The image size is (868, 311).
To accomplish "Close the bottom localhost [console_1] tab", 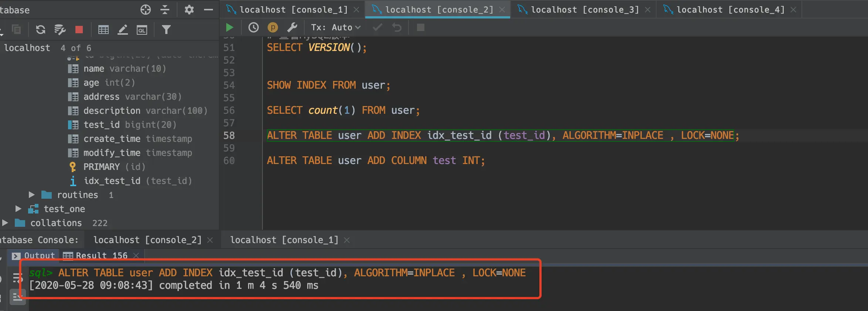I will [347, 240].
